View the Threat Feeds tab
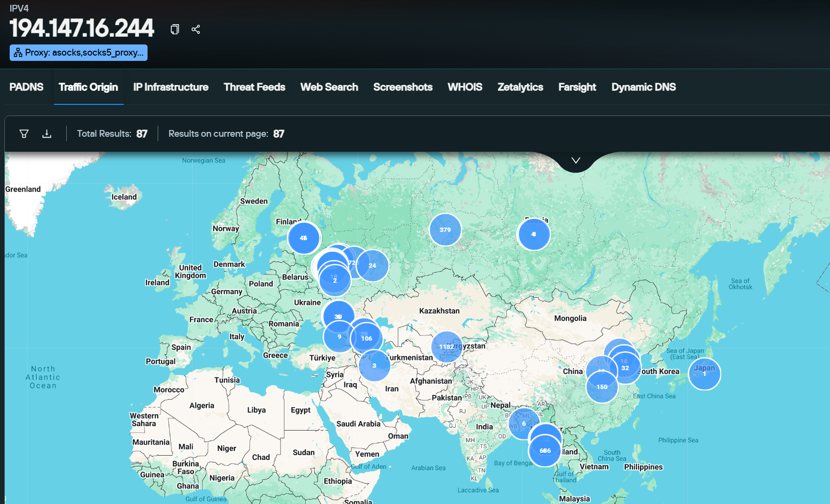The image size is (830, 504). (254, 87)
